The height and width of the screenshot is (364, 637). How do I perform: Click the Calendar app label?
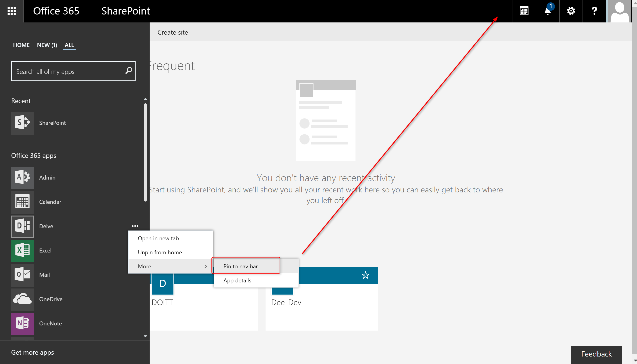(50, 202)
